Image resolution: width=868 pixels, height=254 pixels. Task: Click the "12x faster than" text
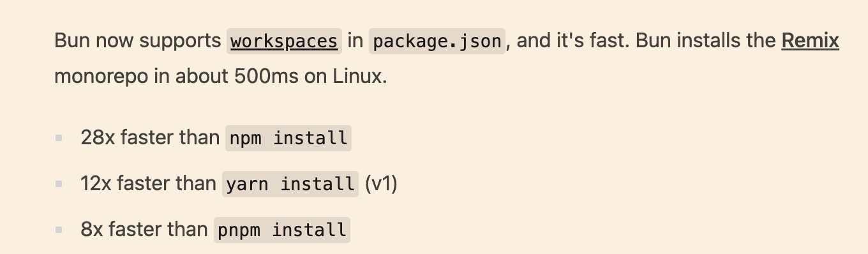point(148,184)
